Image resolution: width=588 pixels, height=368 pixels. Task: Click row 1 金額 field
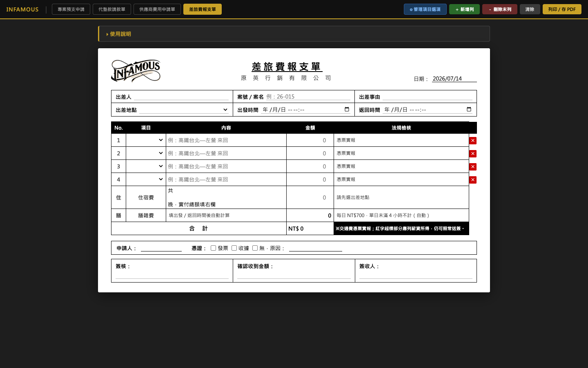(x=310, y=140)
